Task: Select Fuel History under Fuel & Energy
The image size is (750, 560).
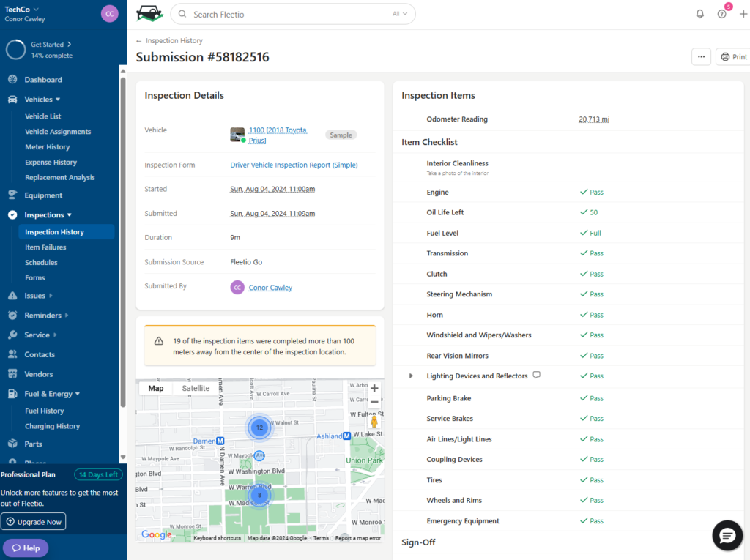Action: [46, 410]
